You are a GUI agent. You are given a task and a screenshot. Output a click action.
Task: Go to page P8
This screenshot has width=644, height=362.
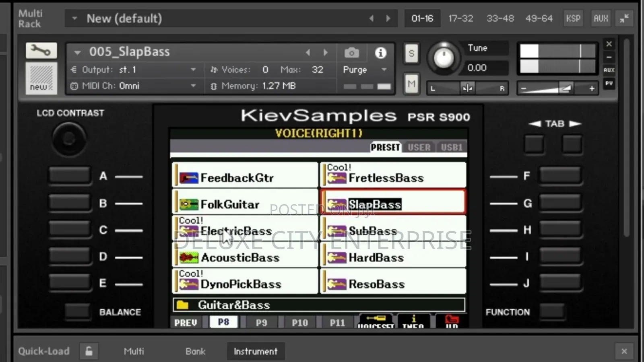(223, 322)
